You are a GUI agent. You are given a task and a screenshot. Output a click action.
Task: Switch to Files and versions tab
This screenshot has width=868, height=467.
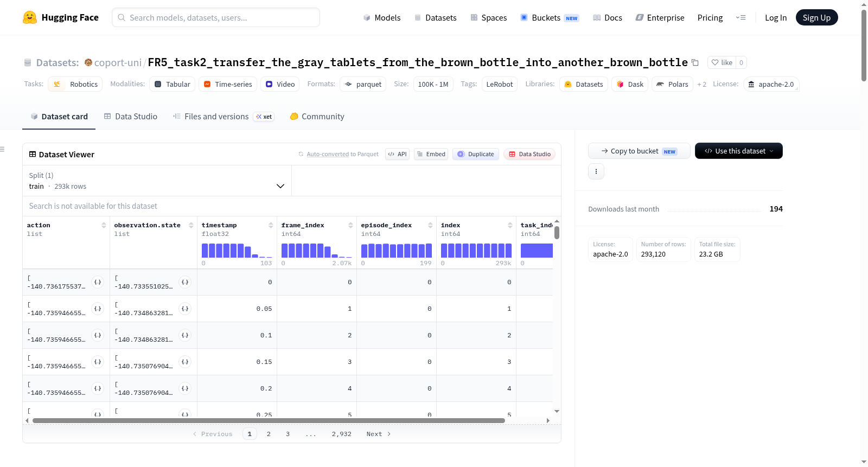tap(224, 117)
